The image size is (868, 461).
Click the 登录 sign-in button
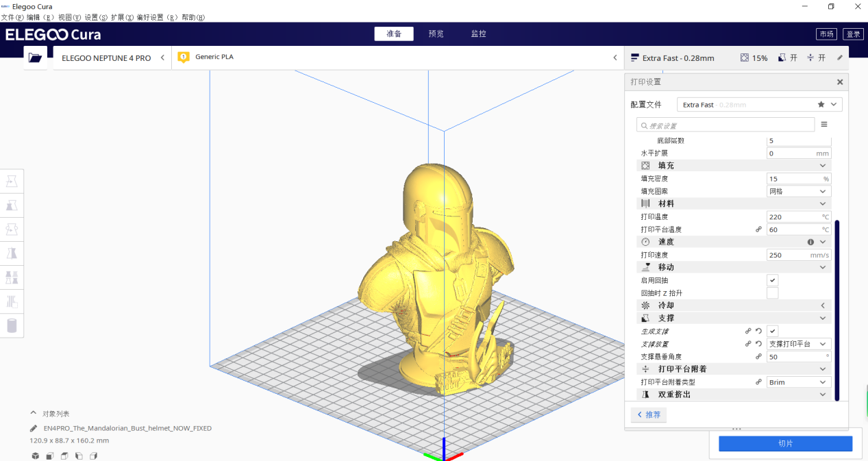point(853,34)
